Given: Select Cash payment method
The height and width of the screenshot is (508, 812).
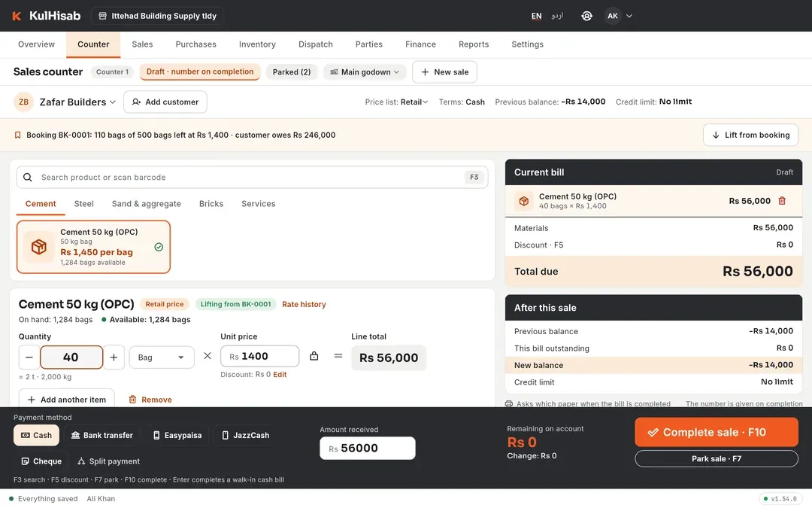Looking at the screenshot, I should (x=36, y=436).
